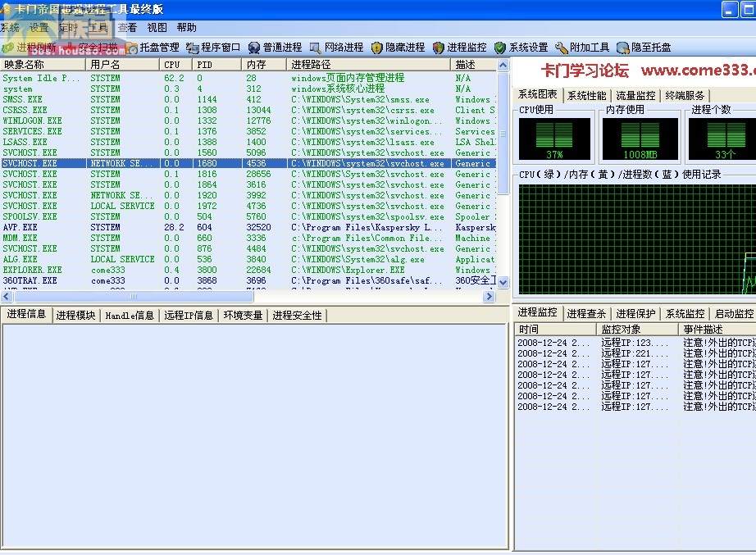Sort by 用户名 column header
This screenshot has width=756, height=555.
122,65
